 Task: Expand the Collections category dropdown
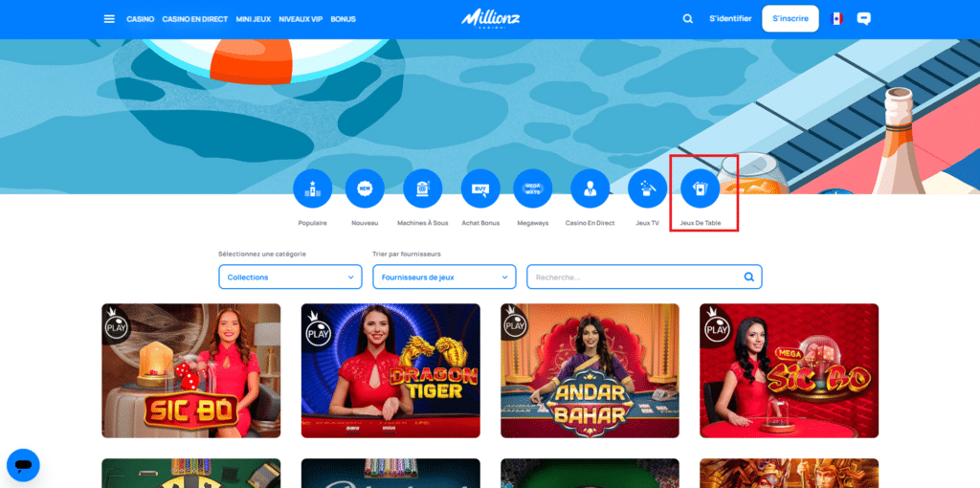tap(290, 277)
